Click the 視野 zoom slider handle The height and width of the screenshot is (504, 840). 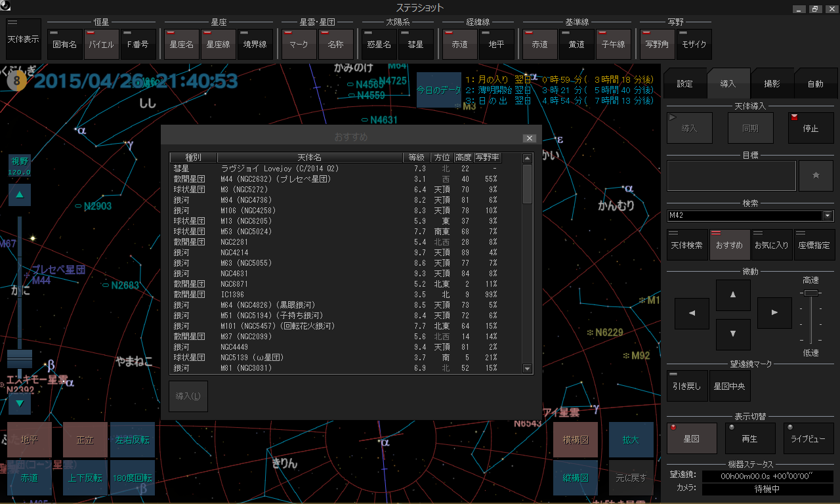click(x=20, y=358)
